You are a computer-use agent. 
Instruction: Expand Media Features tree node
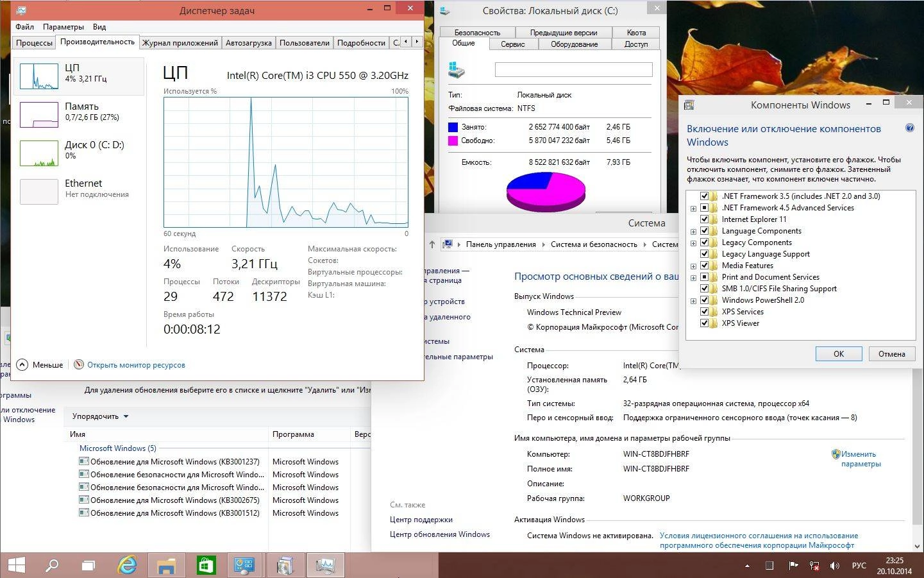tap(693, 266)
